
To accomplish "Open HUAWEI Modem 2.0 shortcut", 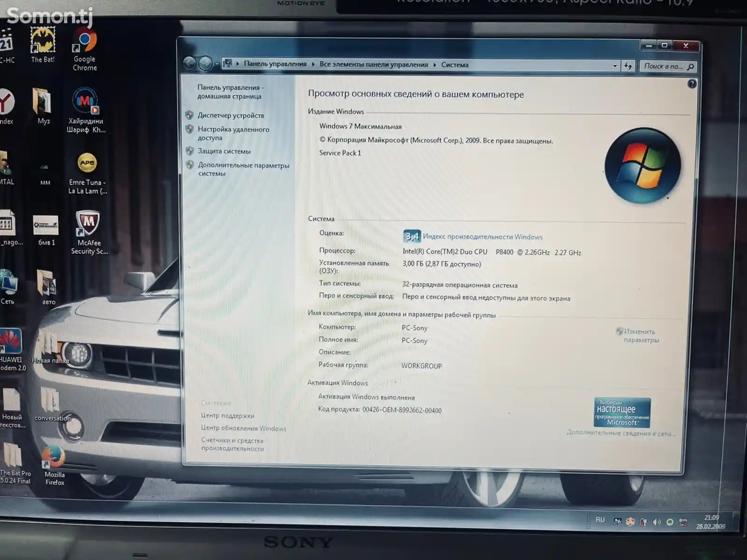I will tap(12, 350).
